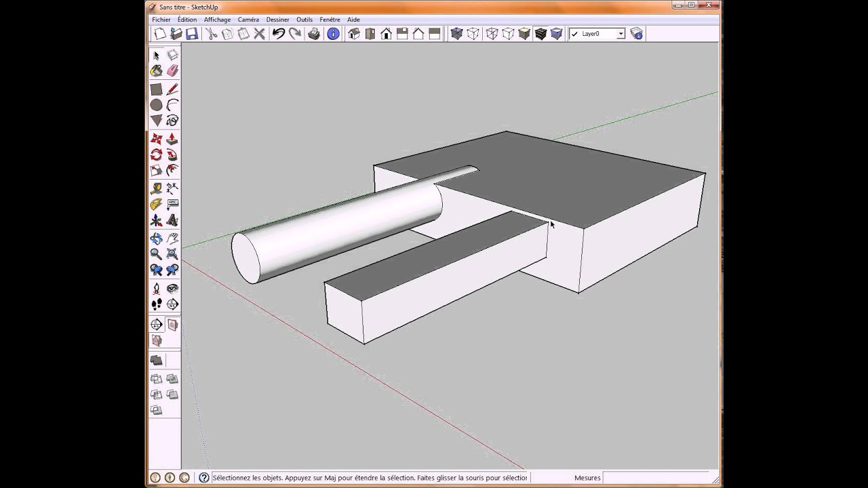Viewport: 868px width, 488px height.
Task: Select the Orbit camera tool
Action: coord(157,239)
